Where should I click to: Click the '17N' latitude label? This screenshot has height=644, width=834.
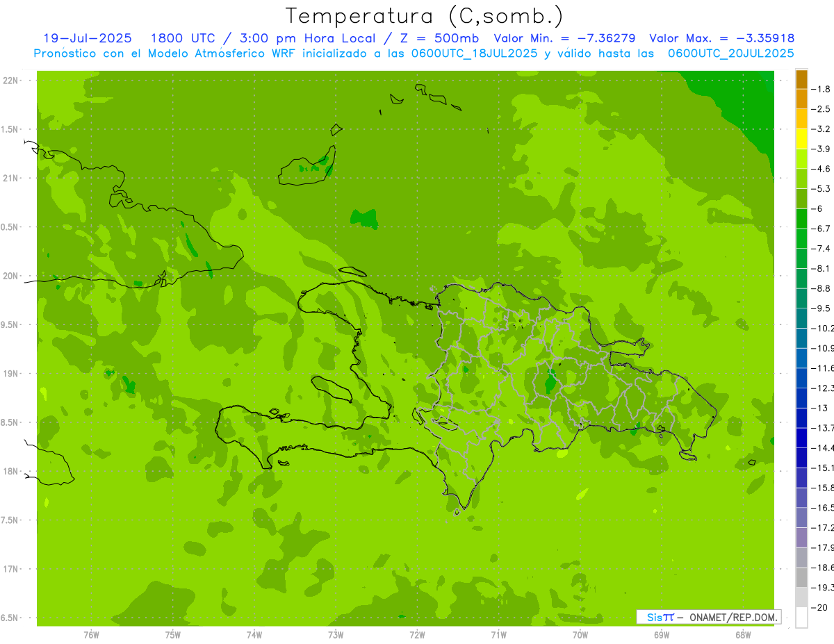coord(10,569)
